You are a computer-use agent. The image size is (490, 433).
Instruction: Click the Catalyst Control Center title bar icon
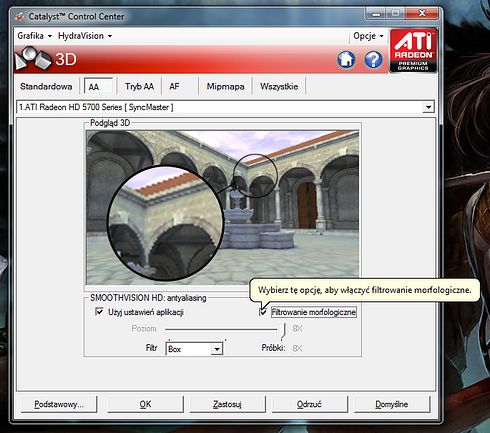click(x=20, y=16)
